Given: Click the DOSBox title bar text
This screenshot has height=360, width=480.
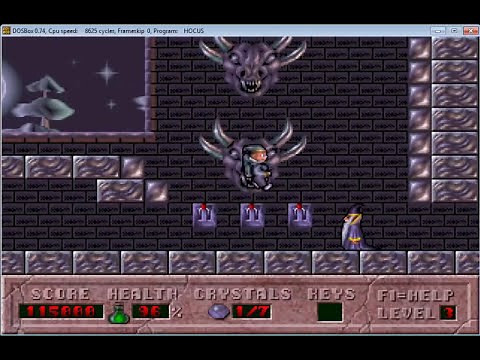Looking at the screenshot, I should point(108,31).
